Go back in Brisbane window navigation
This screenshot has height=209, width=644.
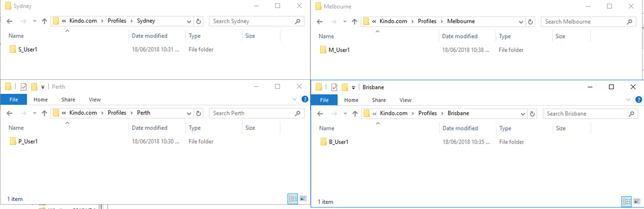[320, 114]
